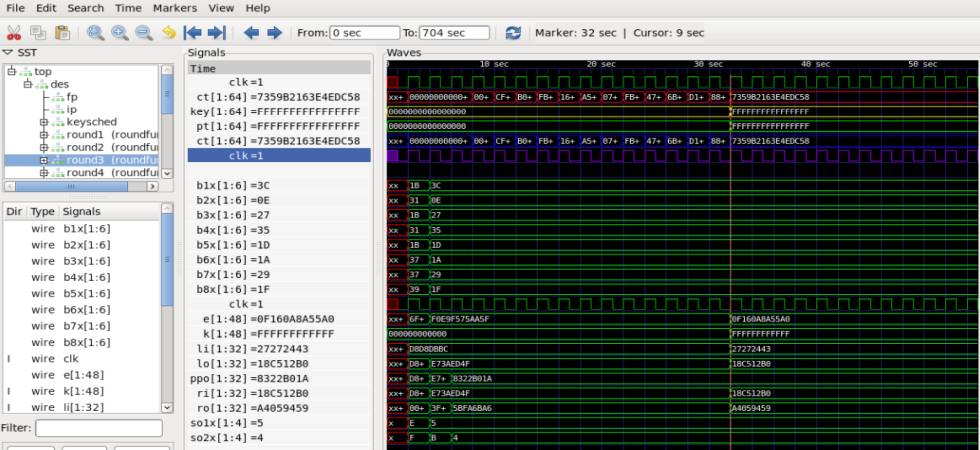Expand the selected round3 tree node
The image size is (980, 450).
click(x=44, y=160)
